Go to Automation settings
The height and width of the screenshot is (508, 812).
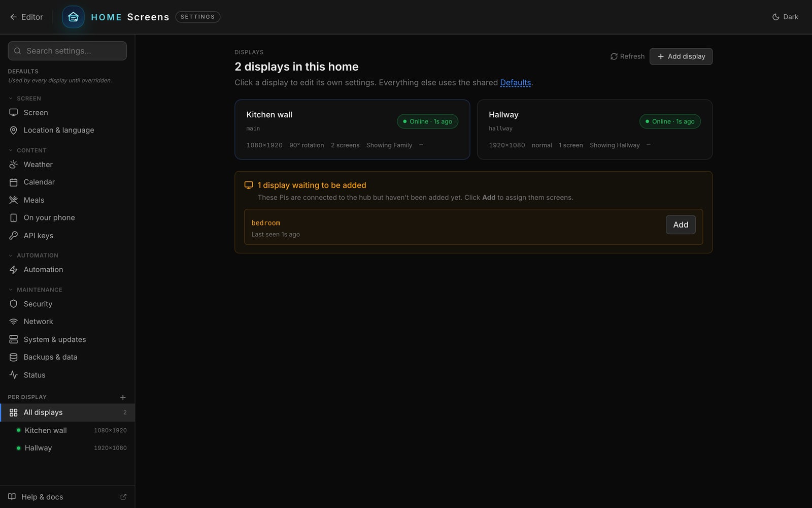[67, 270]
